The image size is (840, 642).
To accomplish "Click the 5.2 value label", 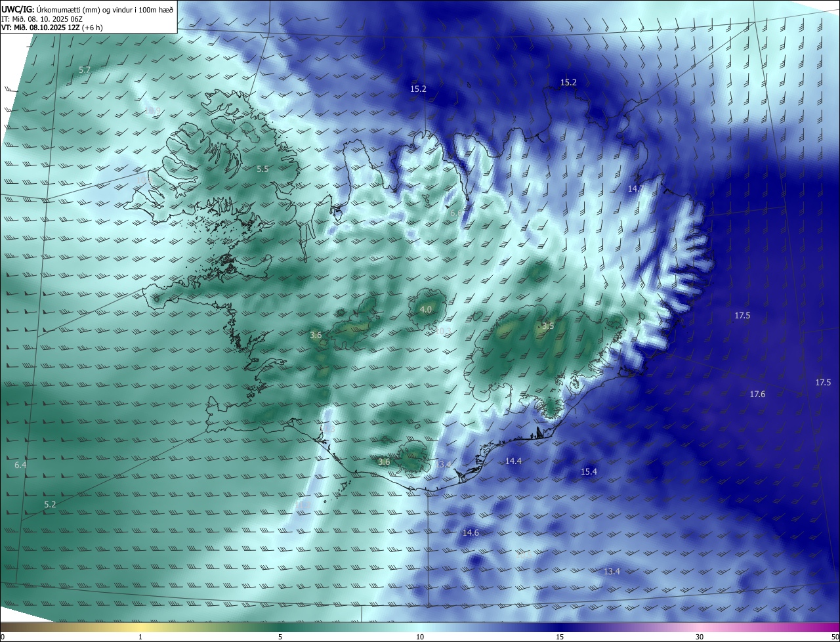I will (x=50, y=504).
